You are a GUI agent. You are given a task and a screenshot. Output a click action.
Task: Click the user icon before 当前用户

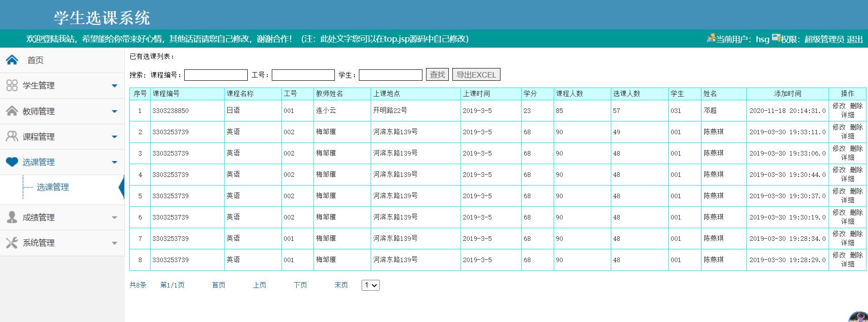[711, 39]
